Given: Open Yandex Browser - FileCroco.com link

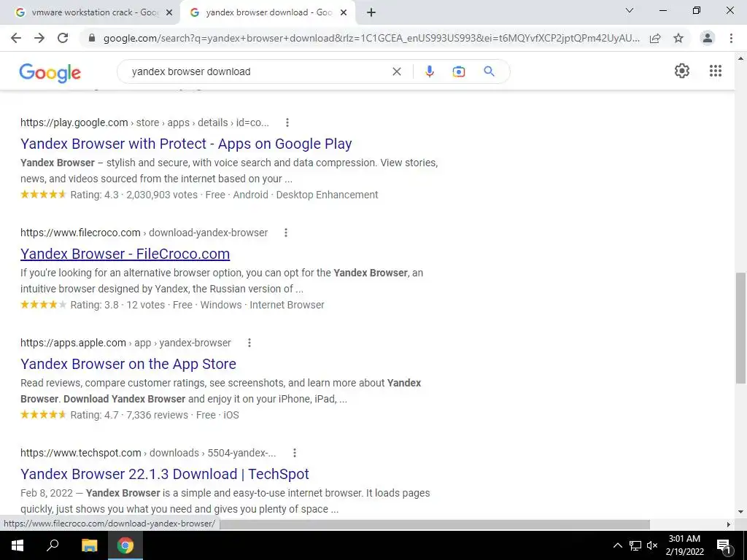Looking at the screenshot, I should point(125,254).
